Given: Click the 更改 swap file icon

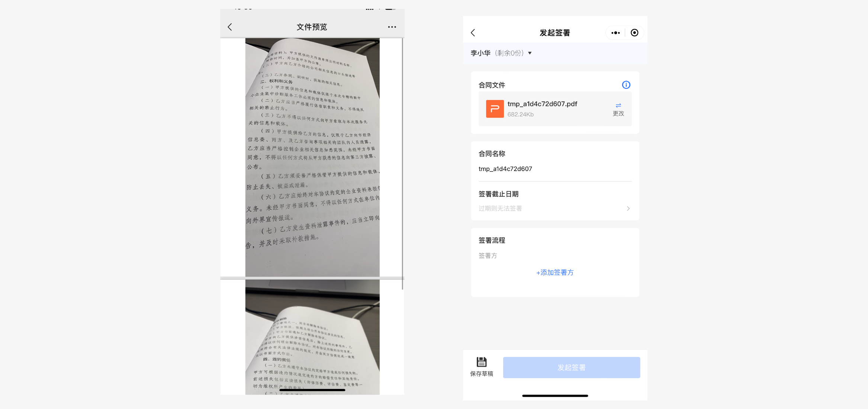Looking at the screenshot, I should (618, 106).
